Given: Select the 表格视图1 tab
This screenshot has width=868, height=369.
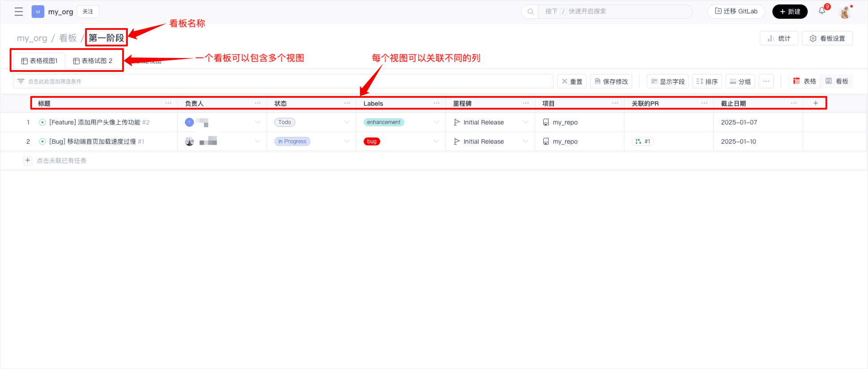Looking at the screenshot, I should tap(40, 61).
